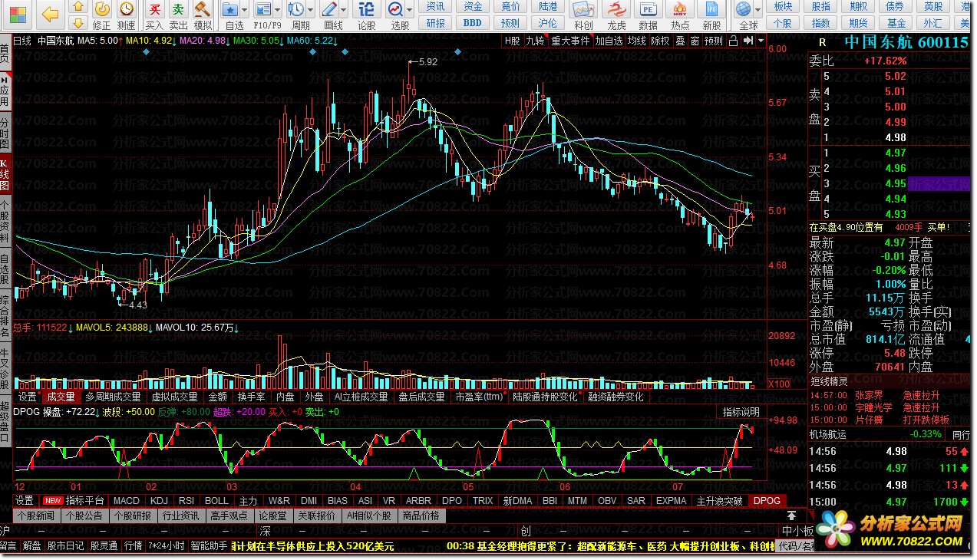Open the 个股资料 side tab

(5, 220)
